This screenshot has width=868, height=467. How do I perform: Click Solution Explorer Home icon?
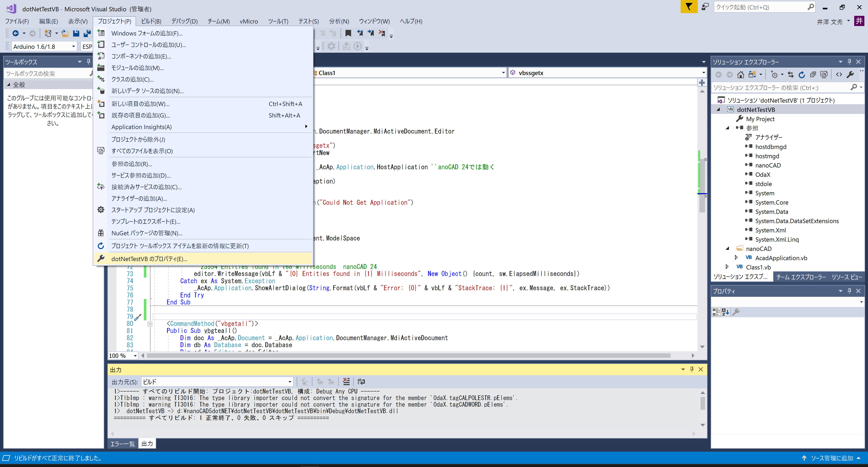[x=741, y=74]
